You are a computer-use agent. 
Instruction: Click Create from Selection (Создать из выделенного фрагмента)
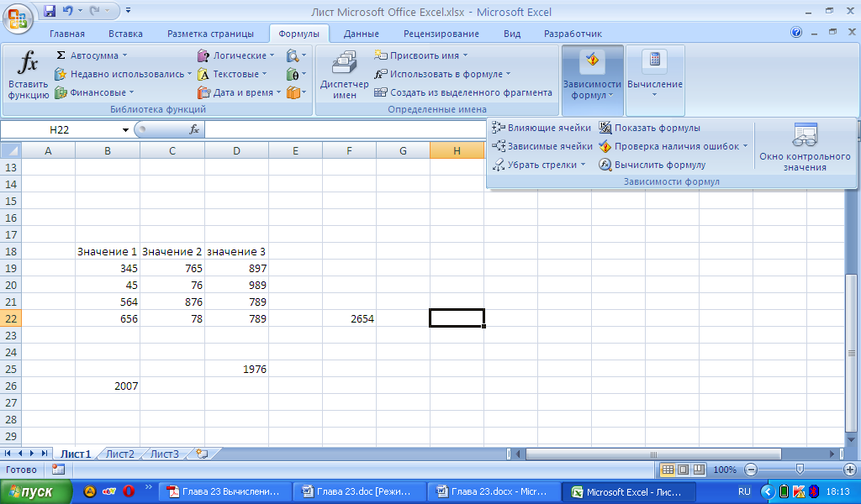(463, 92)
